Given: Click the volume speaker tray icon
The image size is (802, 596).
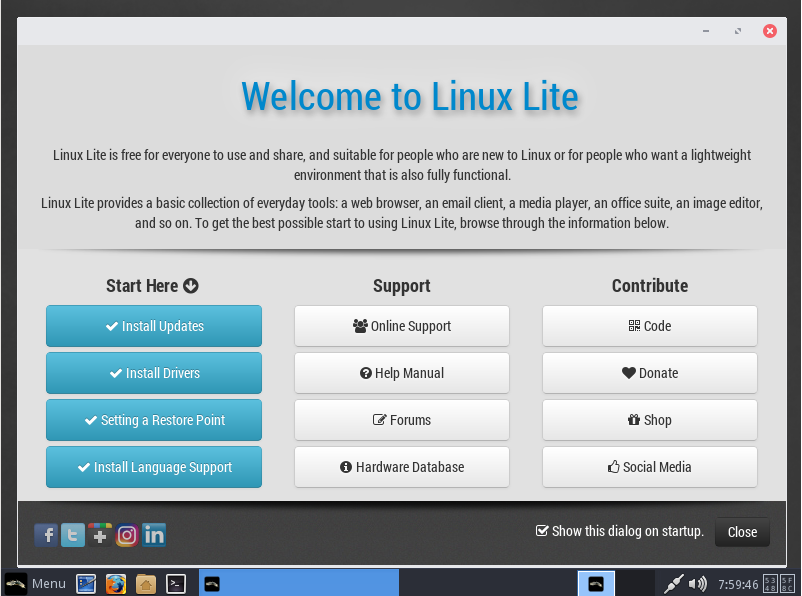Looking at the screenshot, I should tap(697, 584).
